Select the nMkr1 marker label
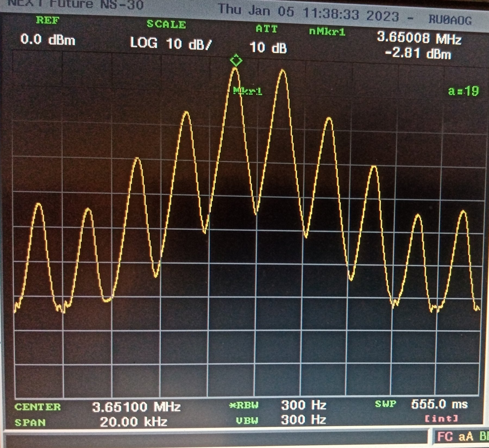 [x=327, y=32]
